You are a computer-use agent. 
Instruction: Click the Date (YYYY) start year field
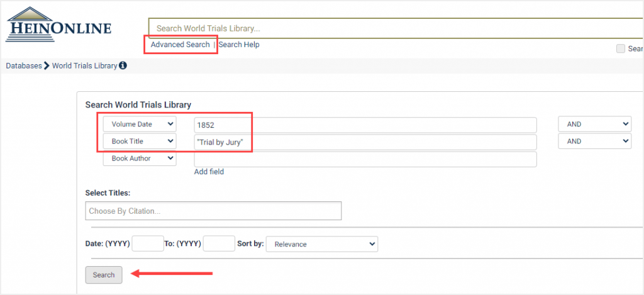[x=148, y=243]
